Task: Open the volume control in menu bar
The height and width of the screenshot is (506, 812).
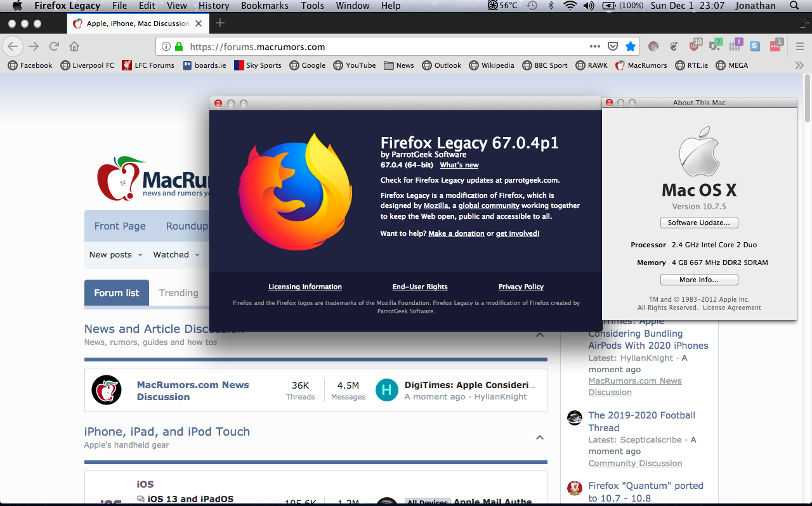Action: tap(589, 6)
